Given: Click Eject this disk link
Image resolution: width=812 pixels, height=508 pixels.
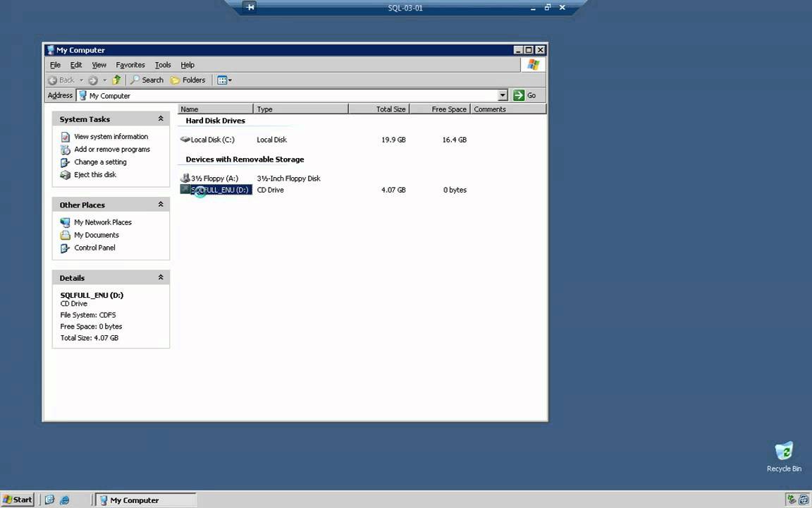Looking at the screenshot, I should (x=94, y=175).
